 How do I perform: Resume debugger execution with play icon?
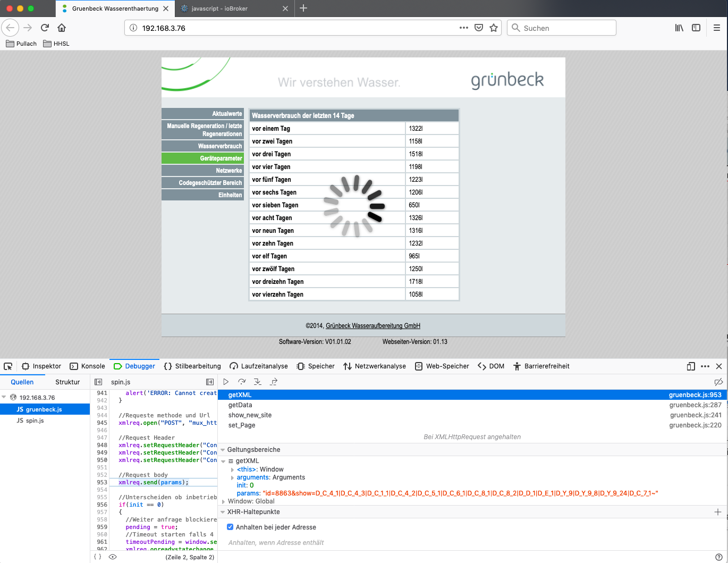coord(226,382)
